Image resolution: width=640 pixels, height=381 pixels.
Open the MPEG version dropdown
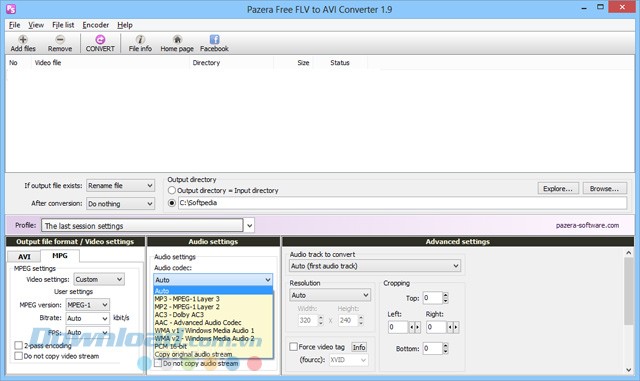click(x=87, y=305)
